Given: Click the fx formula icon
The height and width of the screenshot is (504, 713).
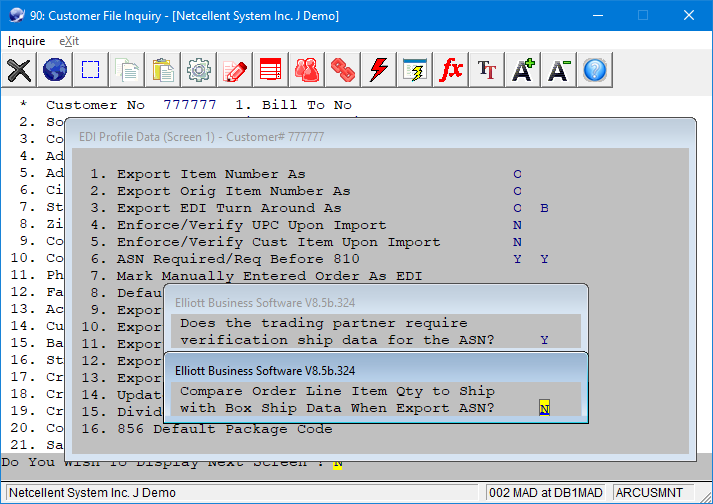Looking at the screenshot, I should [x=451, y=70].
